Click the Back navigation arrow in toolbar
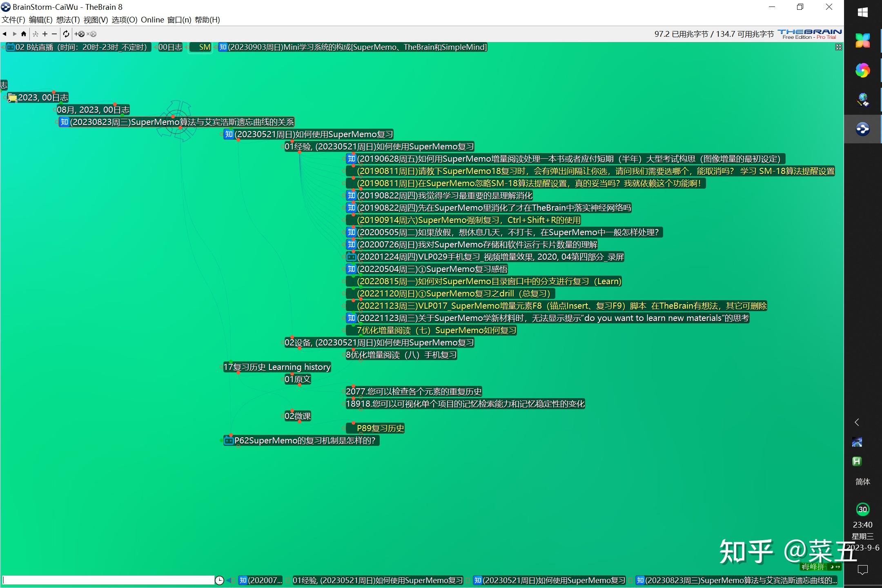This screenshot has width=882, height=588. [x=4, y=34]
